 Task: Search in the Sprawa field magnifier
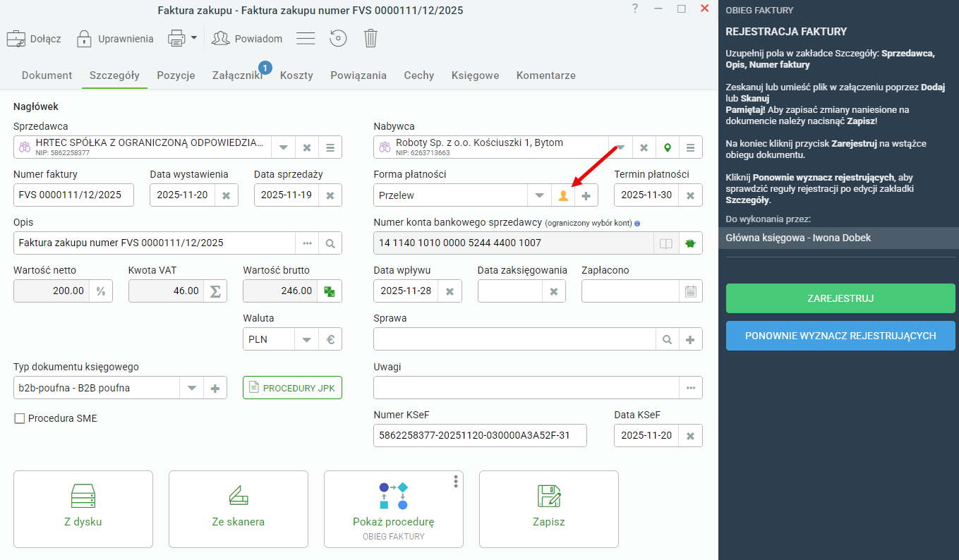pos(667,339)
